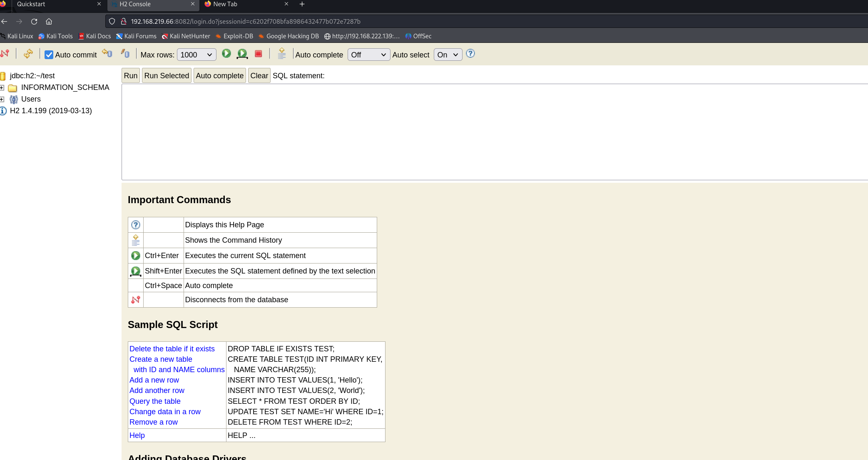Click the Clear button
The width and height of the screenshot is (868, 460).
pyautogui.click(x=259, y=76)
